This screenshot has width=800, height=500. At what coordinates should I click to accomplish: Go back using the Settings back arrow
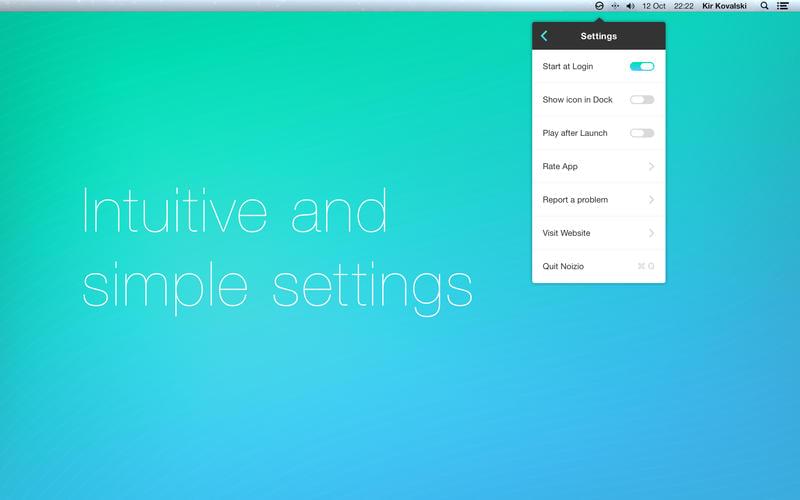544,36
